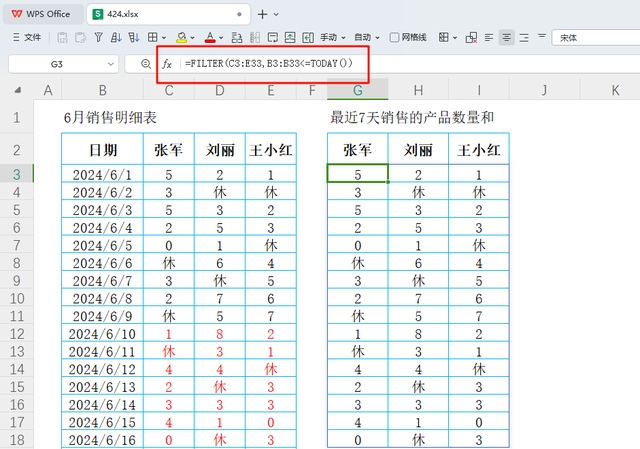Align text right

524,38
